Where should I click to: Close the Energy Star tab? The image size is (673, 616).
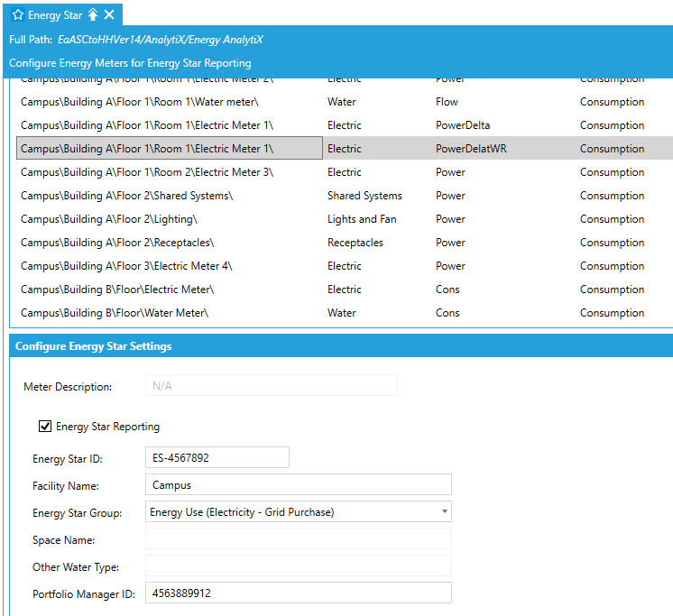pyautogui.click(x=109, y=14)
